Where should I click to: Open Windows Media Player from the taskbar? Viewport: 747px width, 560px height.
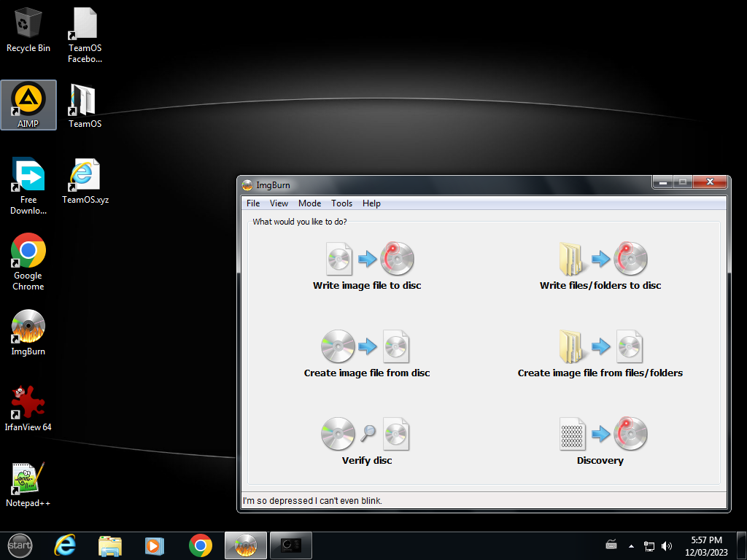click(155, 545)
